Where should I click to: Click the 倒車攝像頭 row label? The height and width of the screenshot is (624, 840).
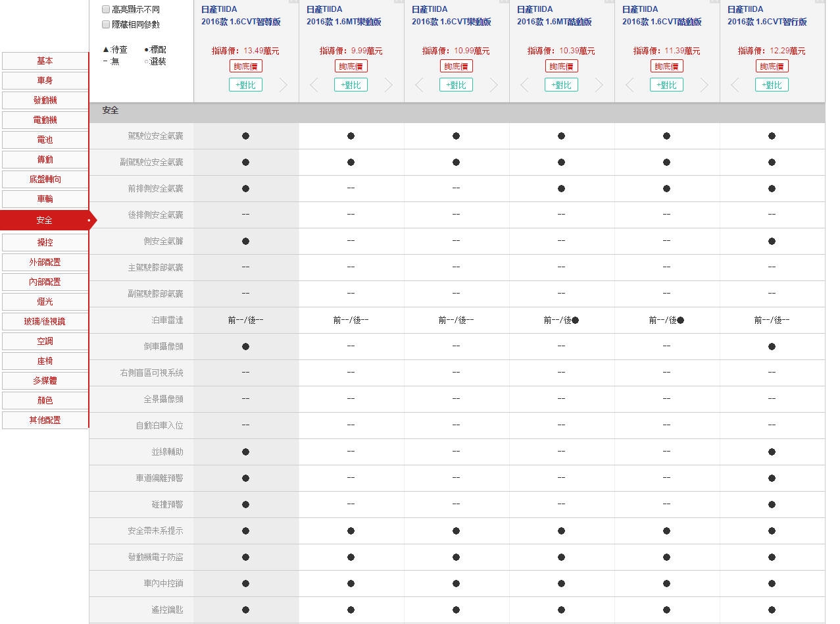pyautogui.click(x=163, y=347)
